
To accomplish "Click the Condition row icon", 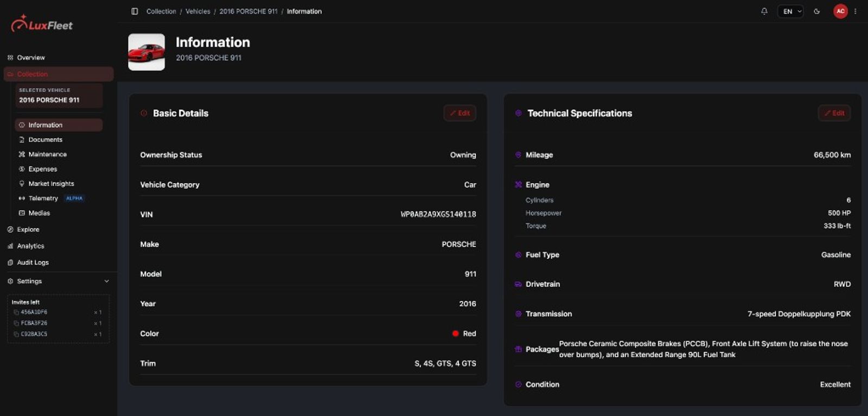I will pyautogui.click(x=518, y=385).
